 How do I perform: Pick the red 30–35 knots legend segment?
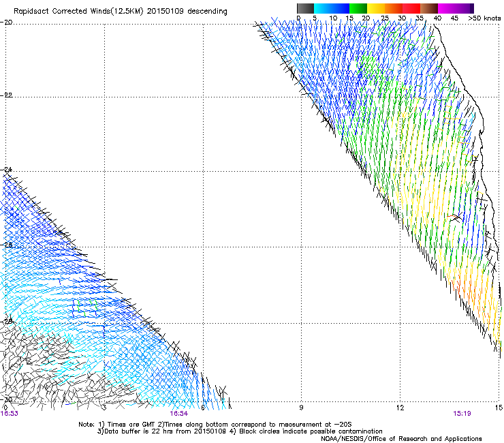point(411,8)
